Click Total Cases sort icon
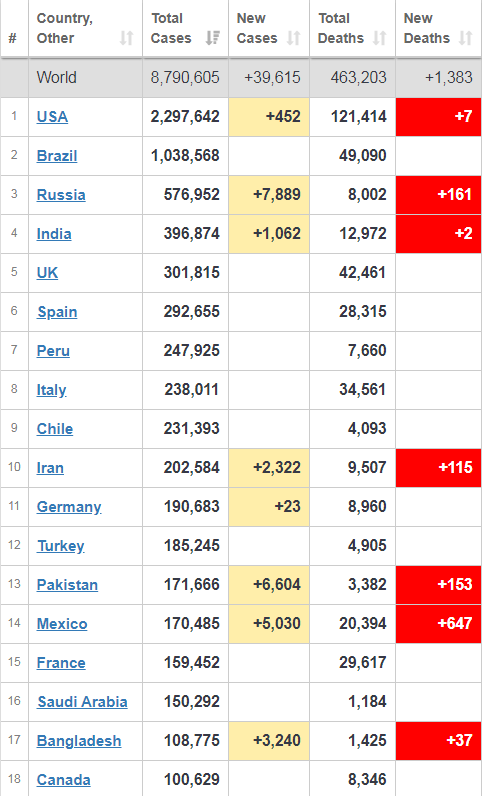This screenshot has height=796, width=482. coord(213,38)
